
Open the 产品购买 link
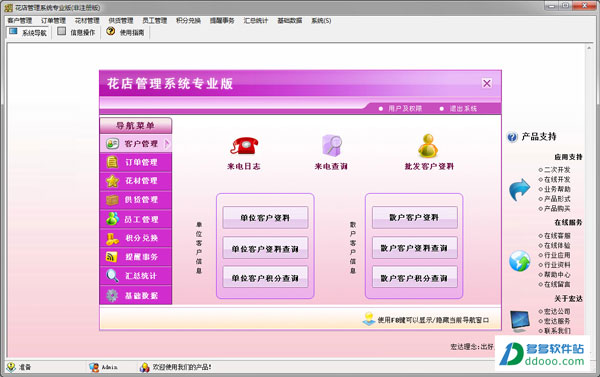pyautogui.click(x=557, y=209)
